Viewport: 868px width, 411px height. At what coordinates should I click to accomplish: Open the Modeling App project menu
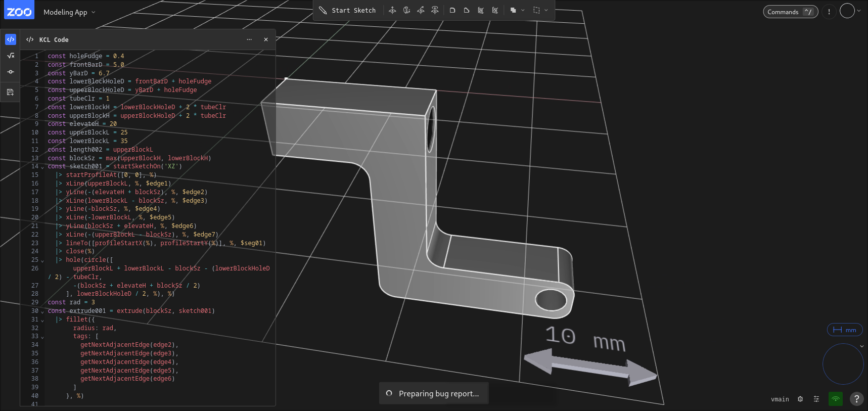pos(69,12)
